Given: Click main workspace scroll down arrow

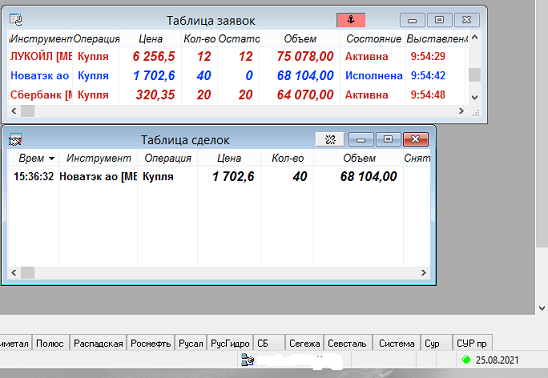Looking at the screenshot, I should (542, 308).
